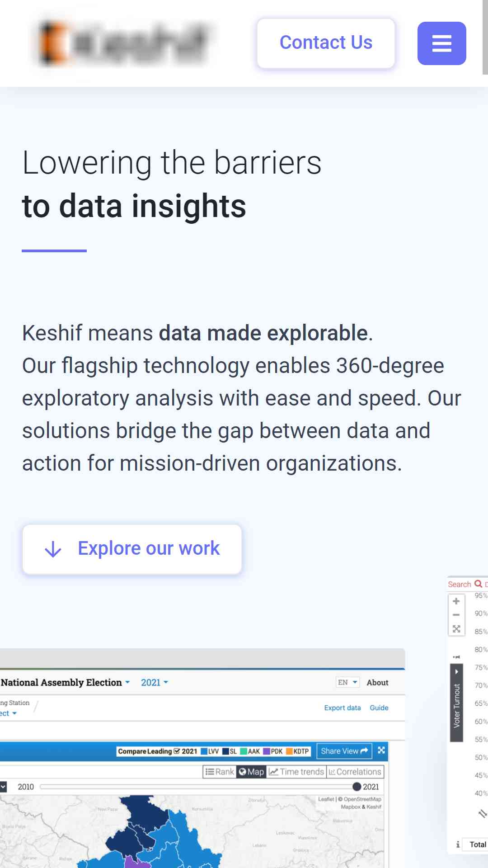Viewport: 488px width, 868px height.
Task: Click the Contact Us button
Action: pyautogui.click(x=326, y=43)
